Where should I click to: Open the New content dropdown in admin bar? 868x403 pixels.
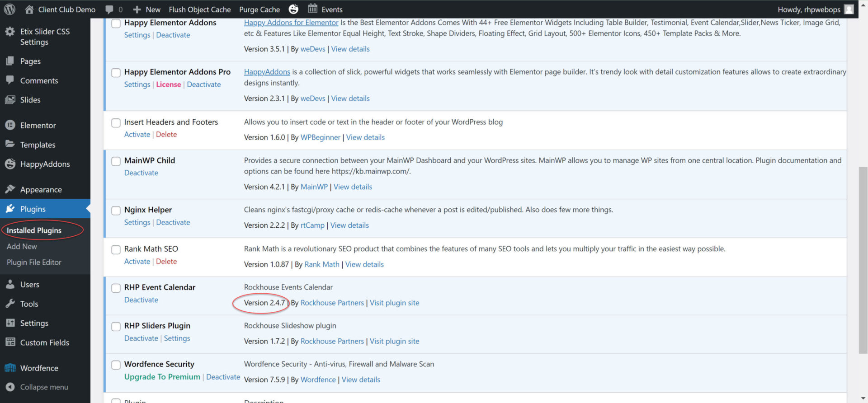coord(147,9)
